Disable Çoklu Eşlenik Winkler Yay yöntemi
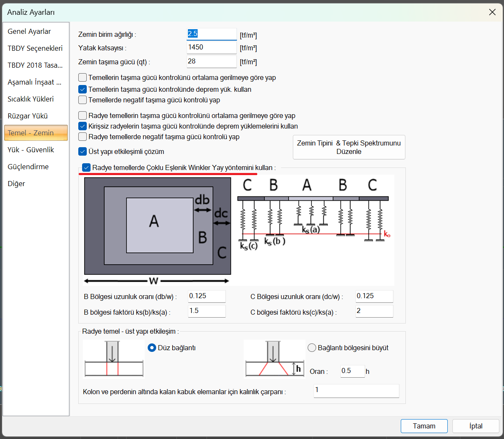504x439 pixels. pyautogui.click(x=87, y=168)
